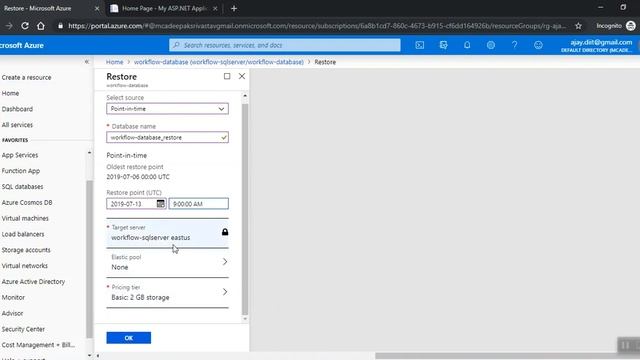Focus the Search resources search box

click(285, 45)
